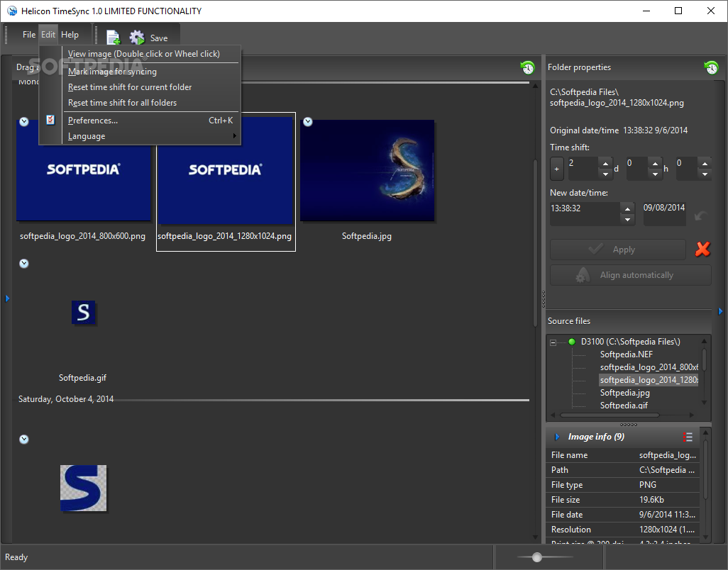Expand Image info (9) blue arrow

(557, 437)
